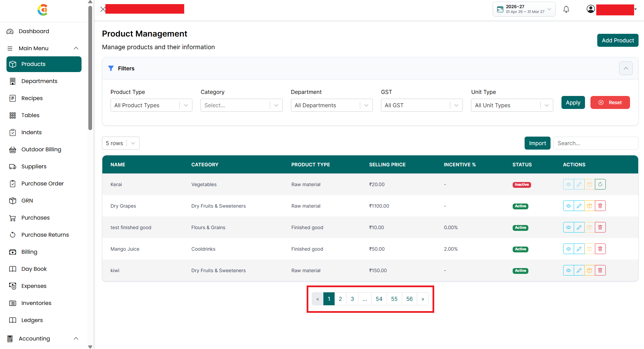
Task: Collapse the Main Menu section
Action: (x=76, y=48)
